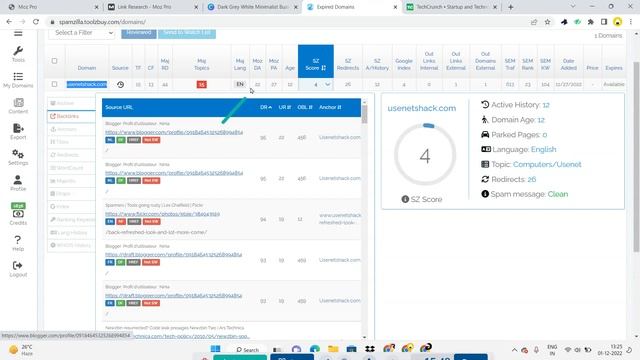This screenshot has width=640, height=360.
Task: Open the new tab plus button
Action: (510, 7)
